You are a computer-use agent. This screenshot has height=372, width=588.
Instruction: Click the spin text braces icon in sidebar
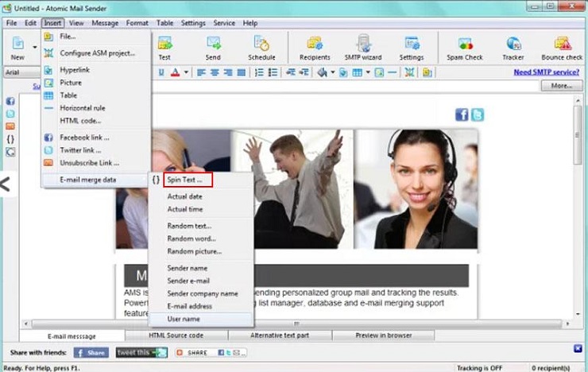pos(10,140)
